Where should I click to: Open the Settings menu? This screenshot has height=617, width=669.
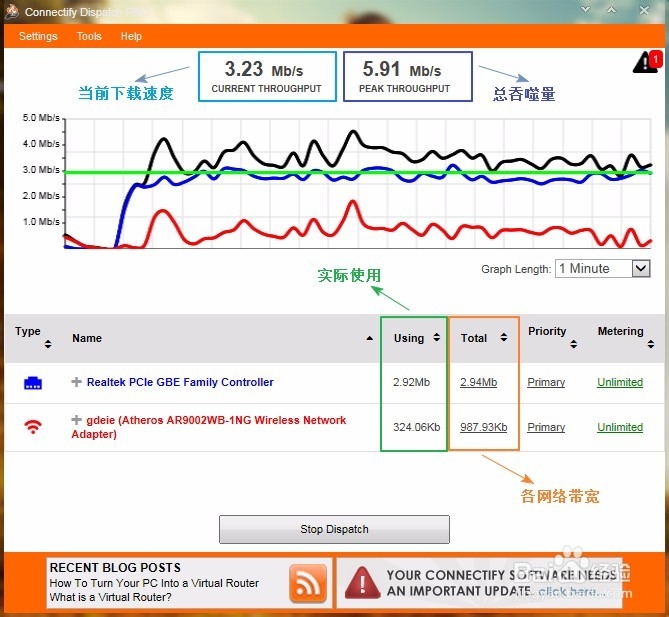38,36
